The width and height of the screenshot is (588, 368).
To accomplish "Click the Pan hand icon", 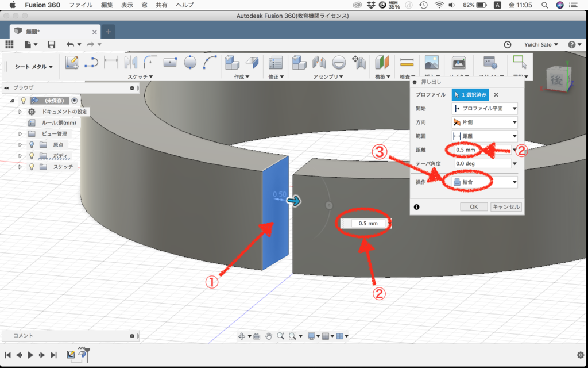I will (x=269, y=336).
